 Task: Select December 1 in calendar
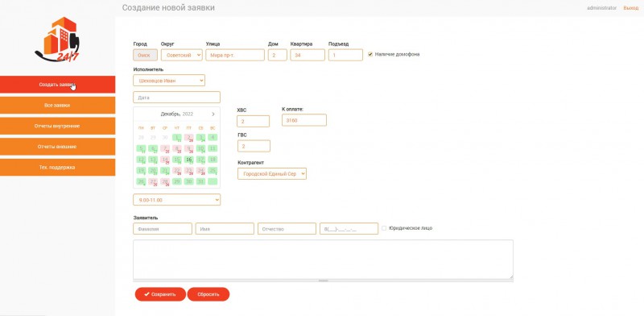pos(177,137)
